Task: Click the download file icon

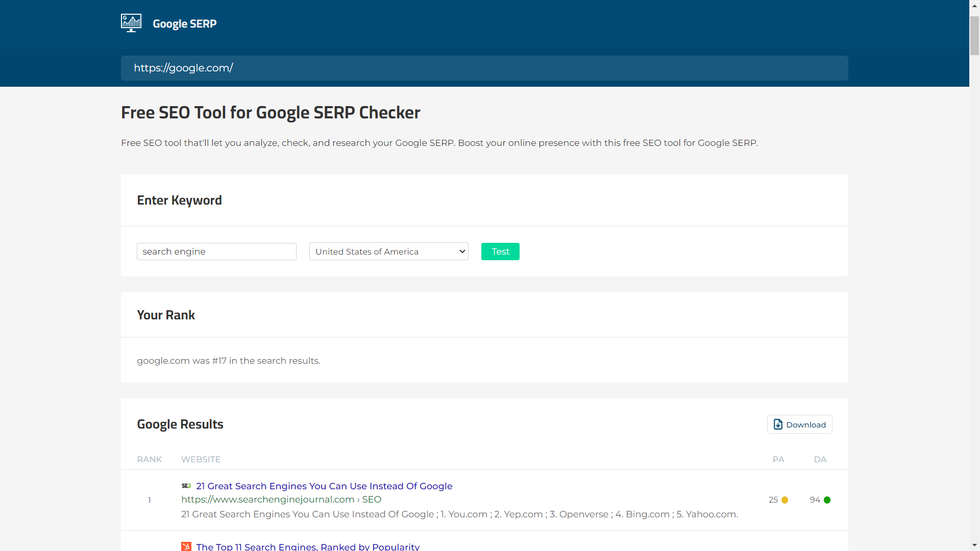Action: coord(778,424)
